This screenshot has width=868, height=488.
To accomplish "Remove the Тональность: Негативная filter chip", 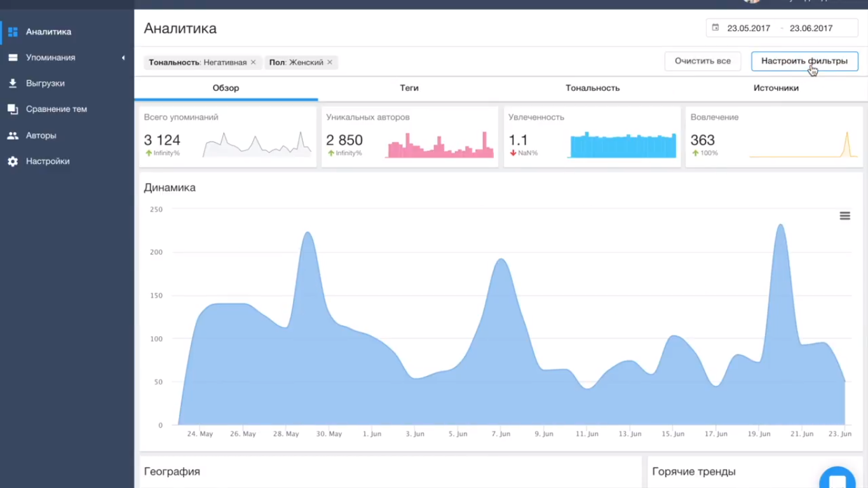I will [x=253, y=62].
